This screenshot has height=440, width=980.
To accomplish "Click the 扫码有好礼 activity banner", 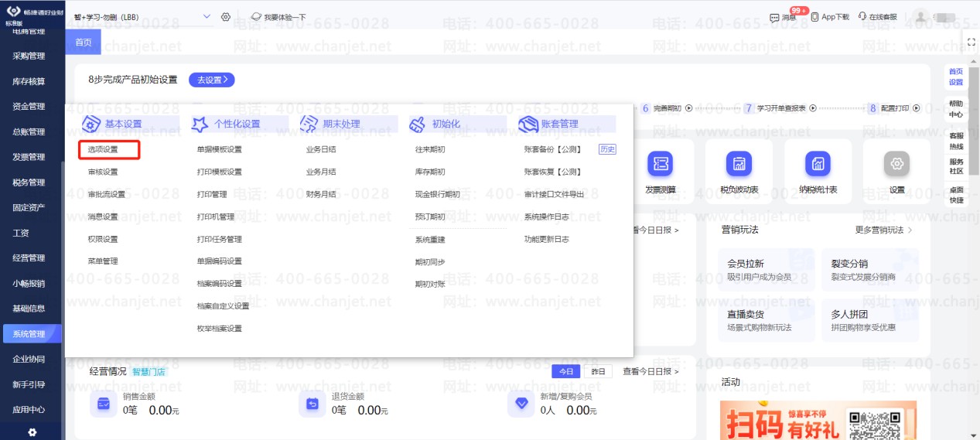I will click(x=818, y=420).
